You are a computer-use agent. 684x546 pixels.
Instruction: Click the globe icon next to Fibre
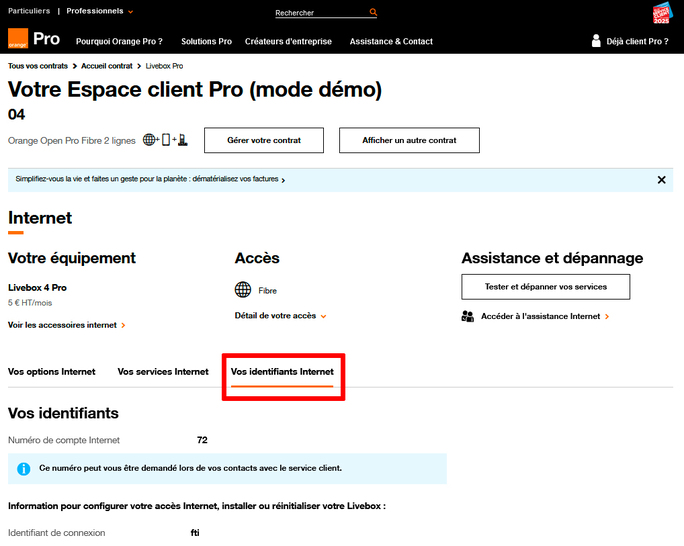(243, 290)
